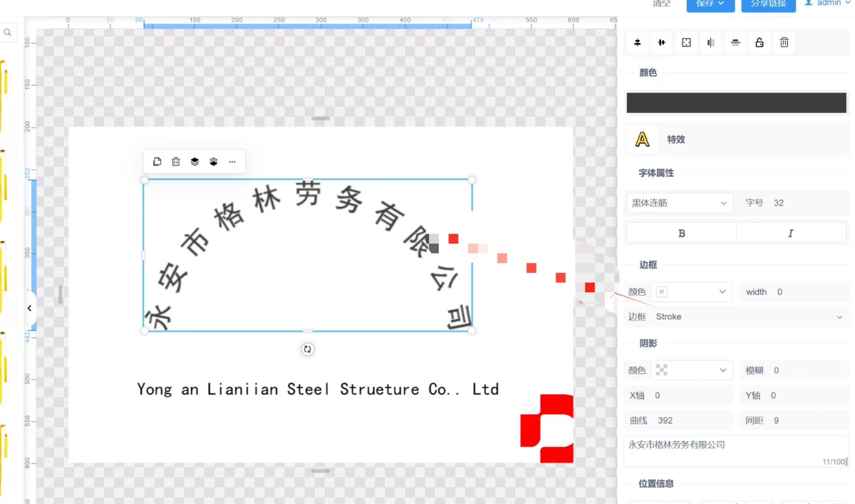Image resolution: width=855 pixels, height=504 pixels.
Task: Click the shadow Y轴 offset field
Action: [x=794, y=395]
